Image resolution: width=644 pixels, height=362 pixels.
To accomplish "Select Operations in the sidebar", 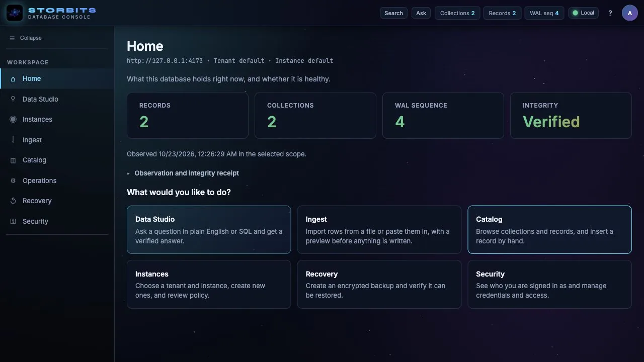I will click(57, 180).
